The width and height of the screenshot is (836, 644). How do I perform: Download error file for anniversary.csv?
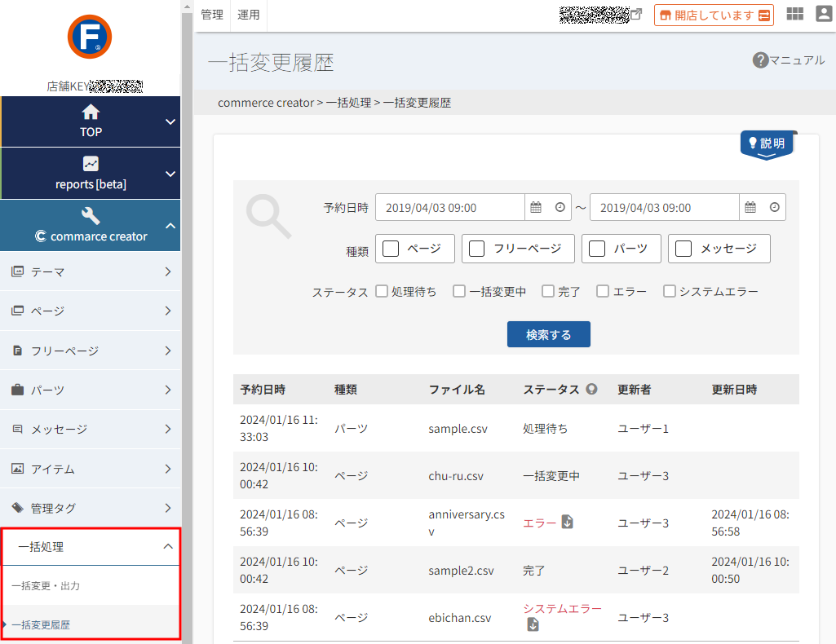coord(568,522)
